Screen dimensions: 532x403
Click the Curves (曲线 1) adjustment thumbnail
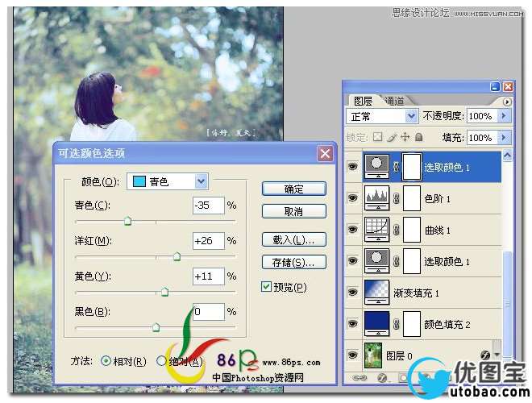(x=377, y=230)
